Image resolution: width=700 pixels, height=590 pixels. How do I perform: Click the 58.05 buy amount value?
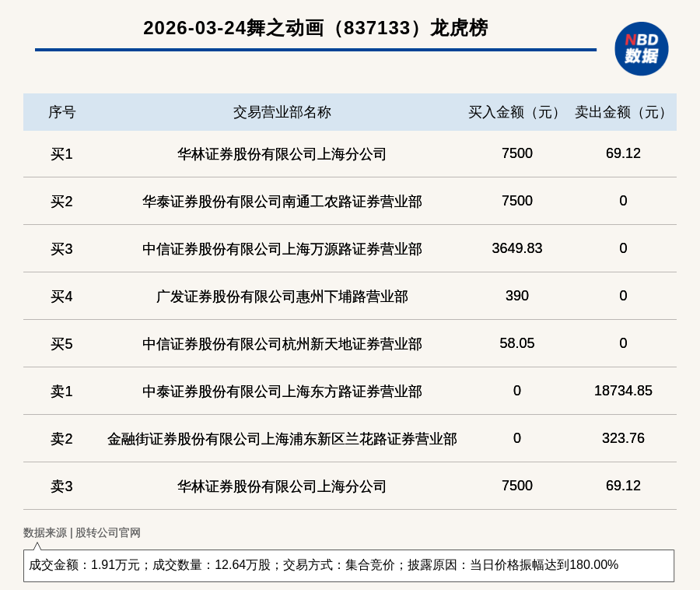(x=516, y=343)
